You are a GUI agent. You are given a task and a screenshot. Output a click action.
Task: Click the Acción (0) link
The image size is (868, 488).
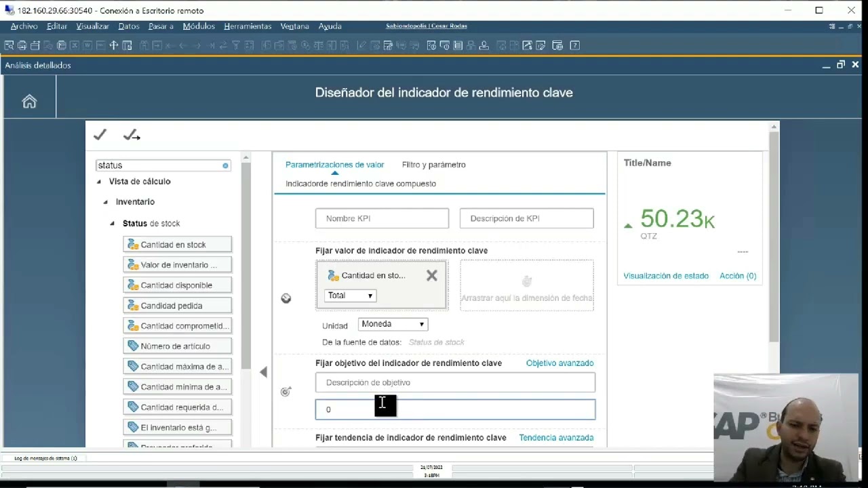[x=738, y=276]
